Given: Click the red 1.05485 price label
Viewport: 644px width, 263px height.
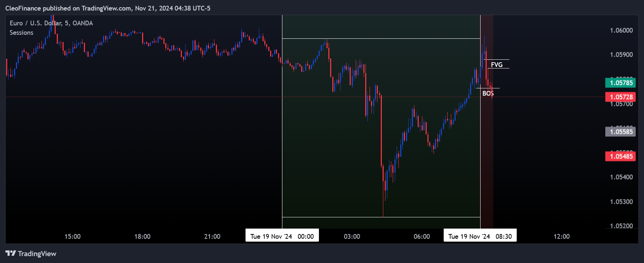Looking at the screenshot, I should click(620, 156).
